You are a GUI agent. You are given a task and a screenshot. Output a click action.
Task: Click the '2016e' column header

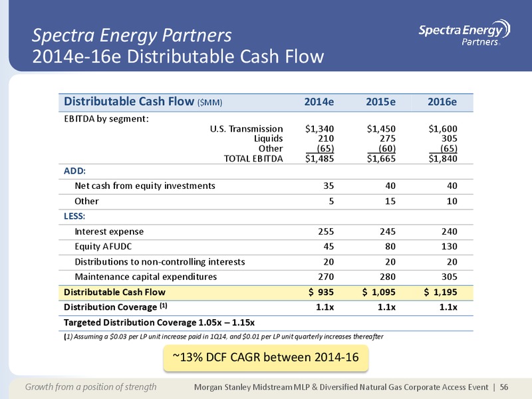point(442,102)
